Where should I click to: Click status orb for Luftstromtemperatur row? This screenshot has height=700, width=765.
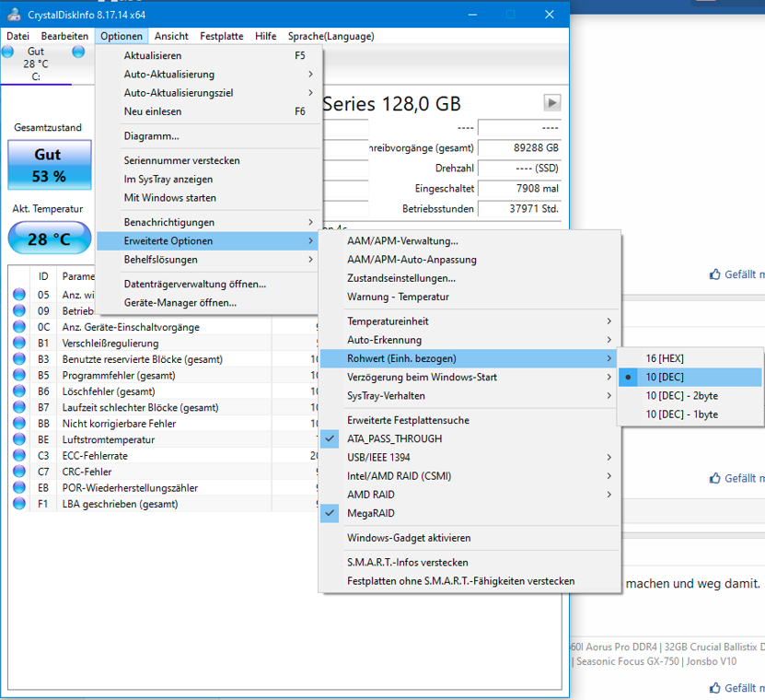19,439
